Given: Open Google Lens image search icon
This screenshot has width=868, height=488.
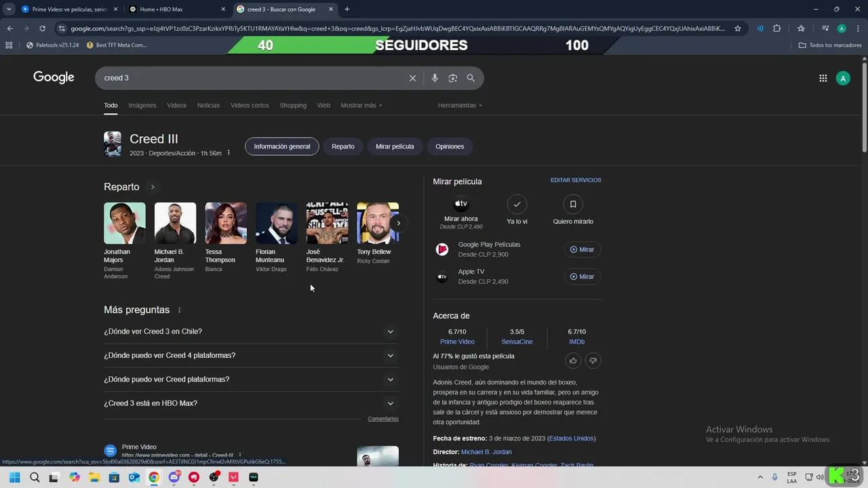Looking at the screenshot, I should click(453, 78).
